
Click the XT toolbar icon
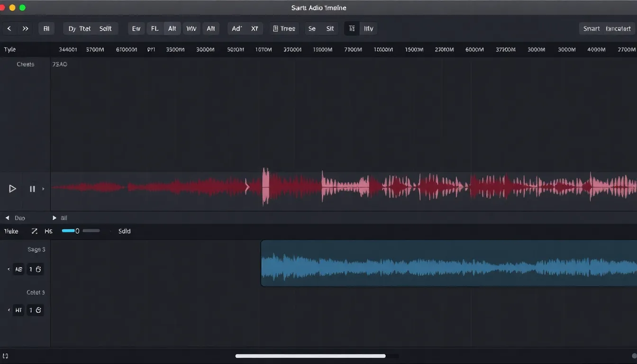[x=254, y=28]
